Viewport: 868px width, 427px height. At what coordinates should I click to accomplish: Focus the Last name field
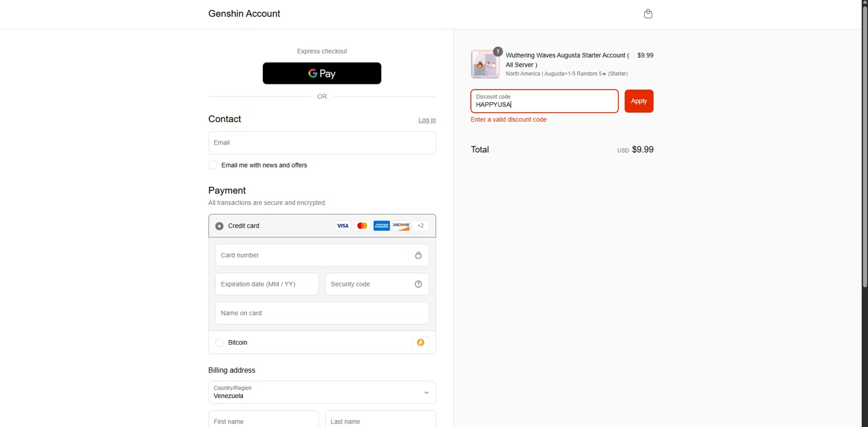[380, 419]
